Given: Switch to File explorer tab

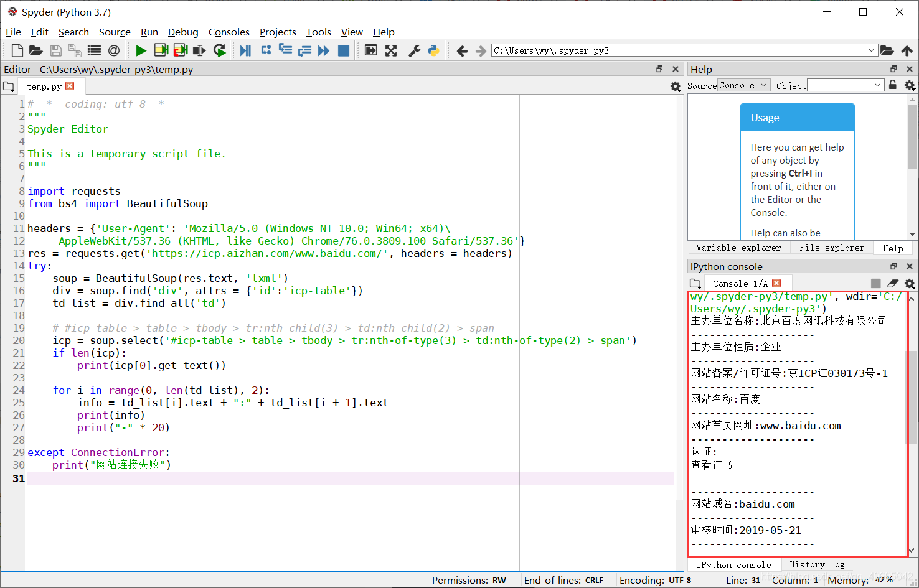Looking at the screenshot, I should pyautogui.click(x=832, y=248).
